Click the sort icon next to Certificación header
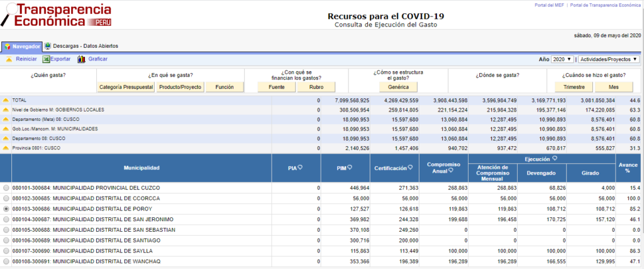Viewport: 644px width, 269px height. coord(409,168)
